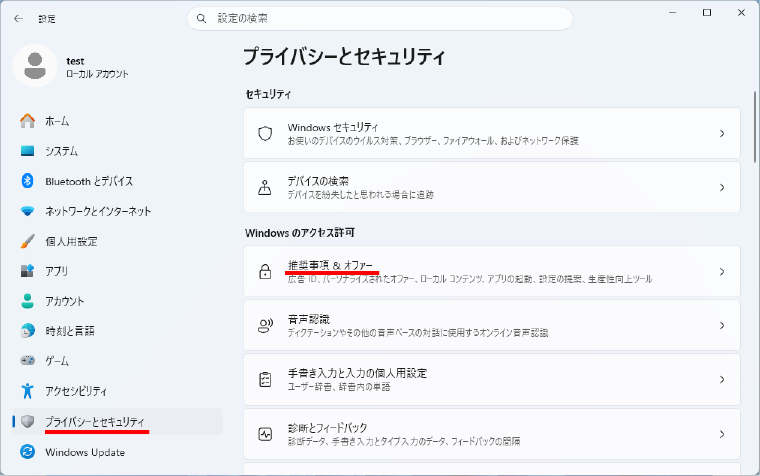Open デバイスの検索 settings
This screenshot has width=760, height=476.
click(x=492, y=188)
